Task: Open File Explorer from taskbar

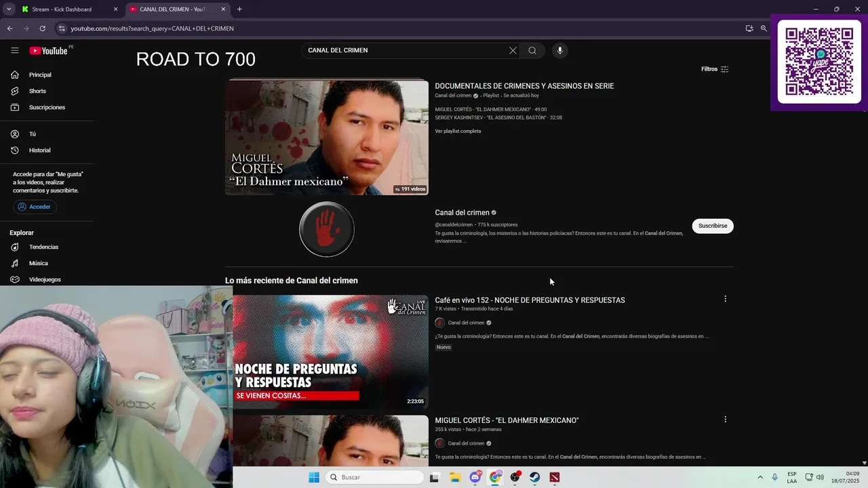Action: click(x=455, y=477)
